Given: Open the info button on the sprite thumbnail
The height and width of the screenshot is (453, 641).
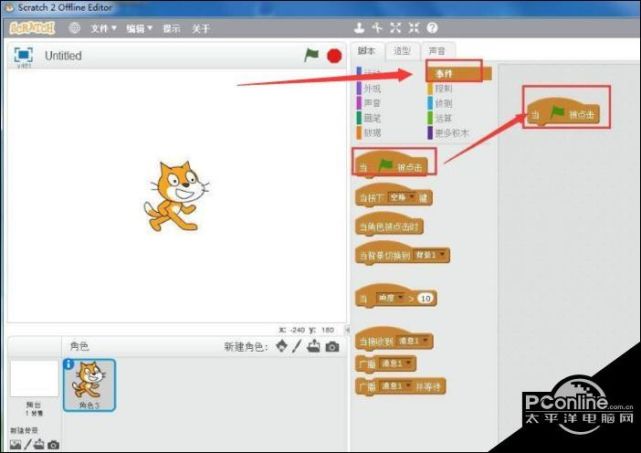Looking at the screenshot, I should click(x=69, y=364).
